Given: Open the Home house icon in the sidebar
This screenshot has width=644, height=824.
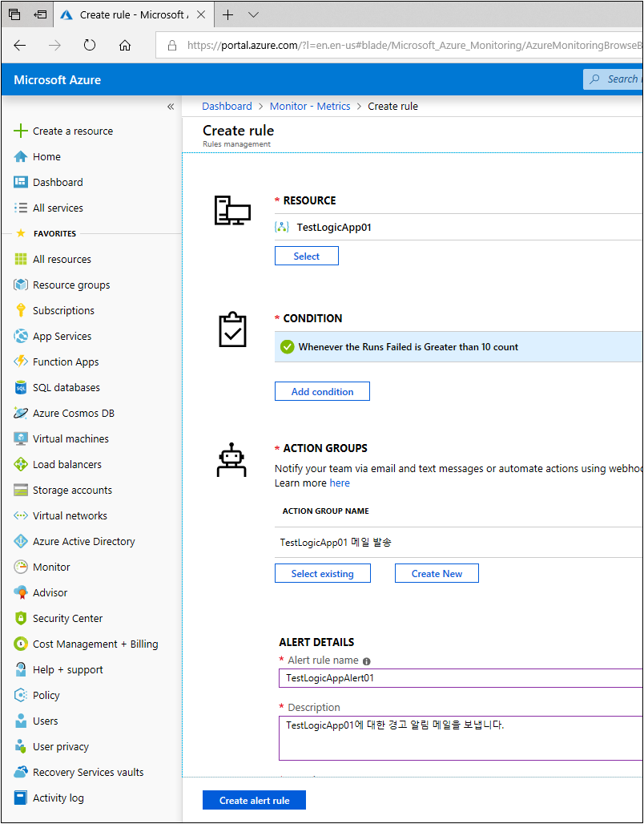Looking at the screenshot, I should click(x=21, y=156).
